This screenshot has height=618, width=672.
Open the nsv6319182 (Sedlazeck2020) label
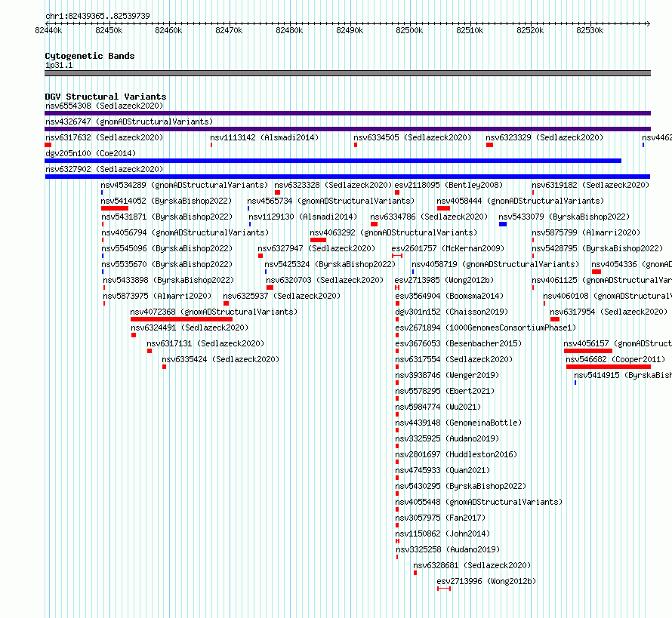coord(590,185)
